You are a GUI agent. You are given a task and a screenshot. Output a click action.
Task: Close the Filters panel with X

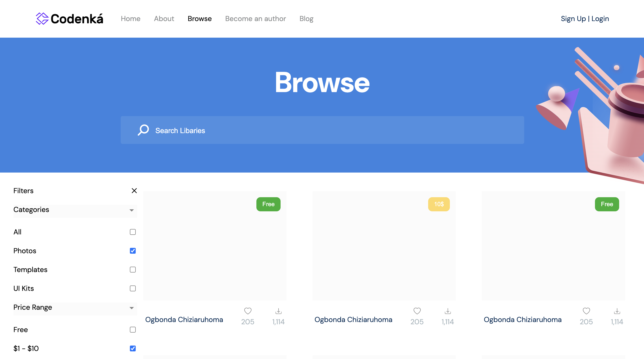[134, 191]
